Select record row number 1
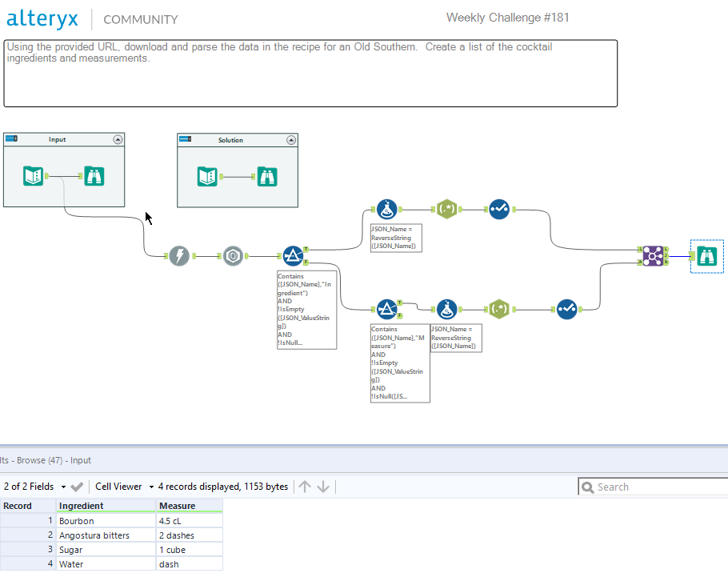The image size is (728, 581). click(28, 521)
